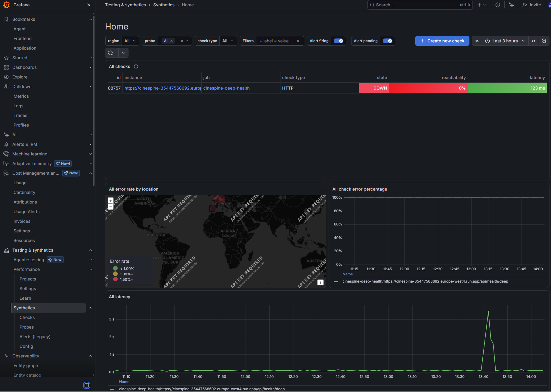Open the Checks menu item
The height and width of the screenshot is (392, 551).
[x=27, y=317]
